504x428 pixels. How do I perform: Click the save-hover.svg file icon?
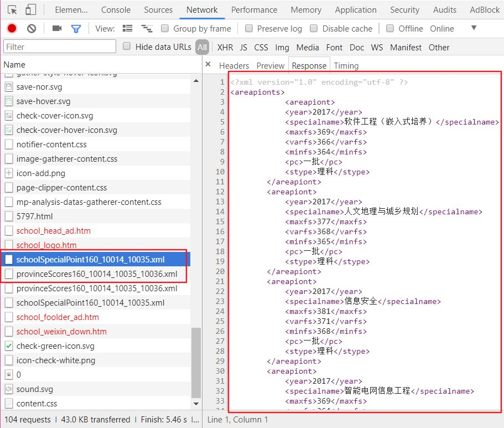tap(9, 101)
